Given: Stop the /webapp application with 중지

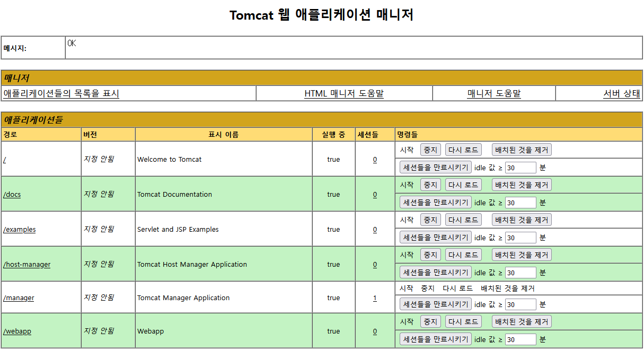Looking at the screenshot, I should pyautogui.click(x=430, y=322).
